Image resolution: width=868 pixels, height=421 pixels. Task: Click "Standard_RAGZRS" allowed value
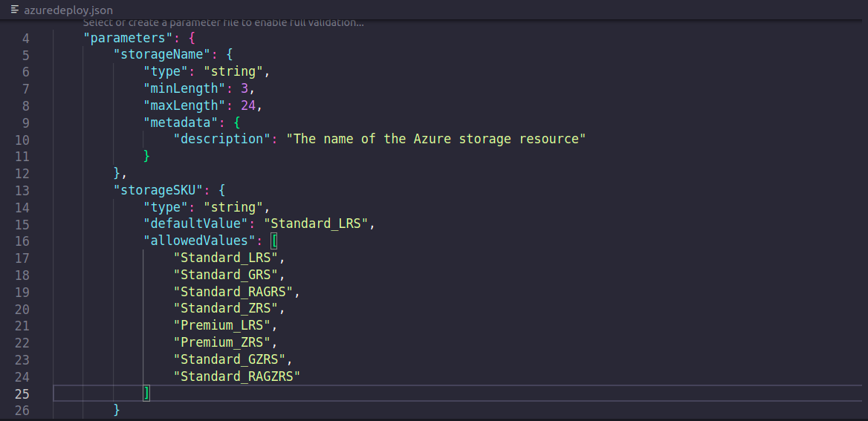coord(237,376)
